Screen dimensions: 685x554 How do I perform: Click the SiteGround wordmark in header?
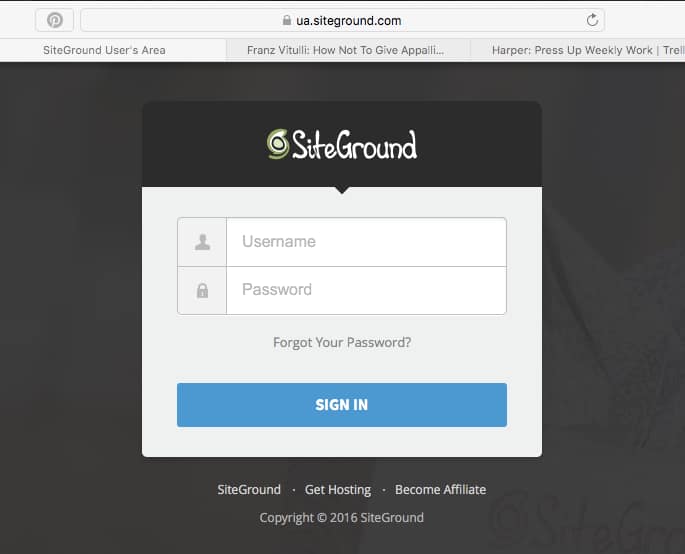(x=354, y=145)
